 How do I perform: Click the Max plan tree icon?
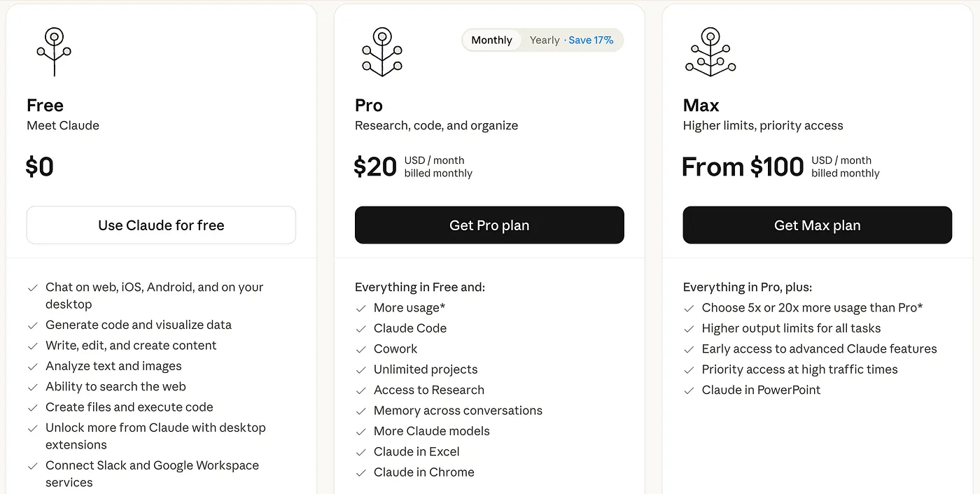[710, 52]
